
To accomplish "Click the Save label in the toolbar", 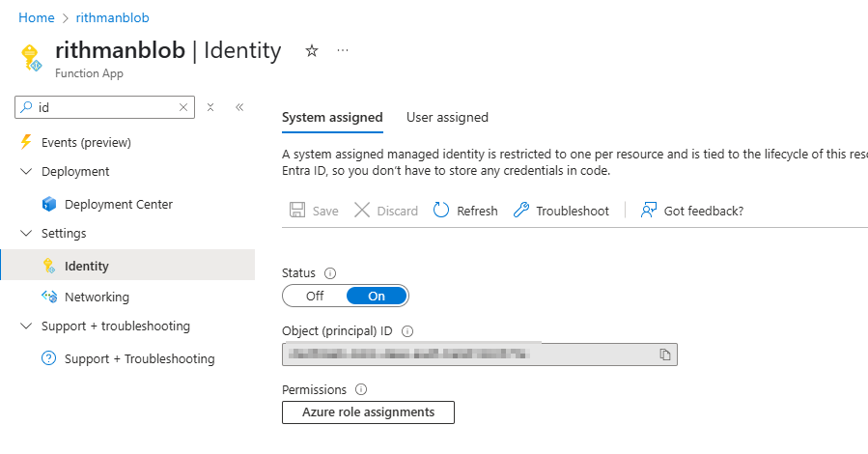I will (x=325, y=211).
